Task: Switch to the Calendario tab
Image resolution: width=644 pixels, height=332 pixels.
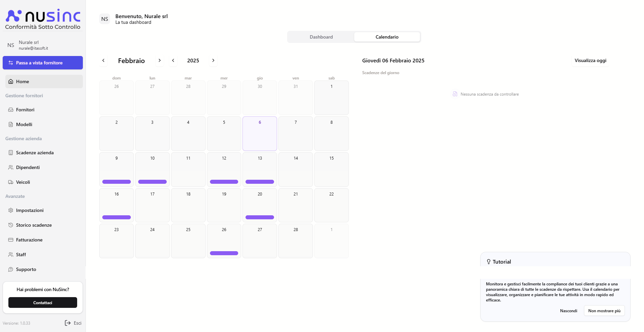Action: pos(387,37)
